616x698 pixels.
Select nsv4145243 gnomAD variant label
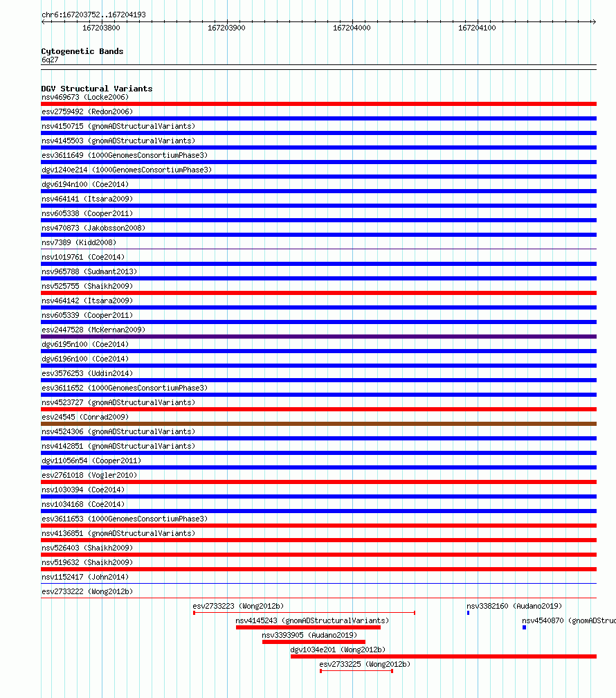click(312, 620)
